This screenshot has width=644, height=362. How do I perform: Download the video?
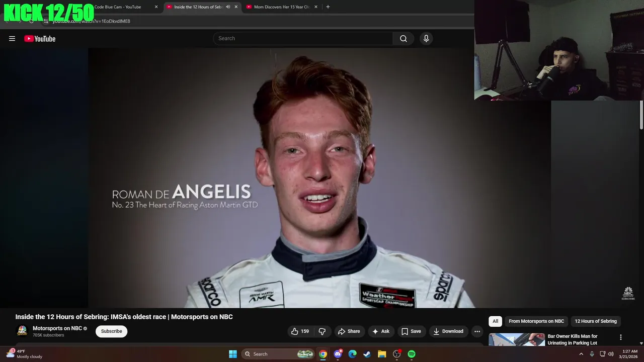click(448, 331)
